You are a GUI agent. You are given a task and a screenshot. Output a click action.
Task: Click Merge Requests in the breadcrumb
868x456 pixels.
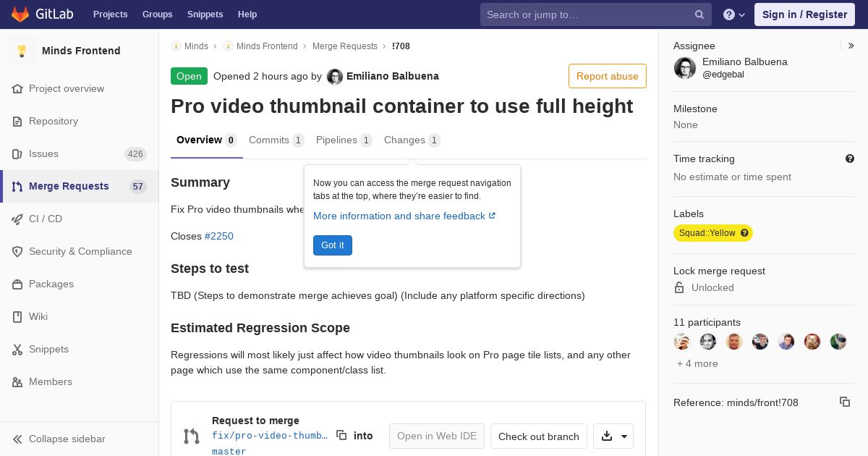[345, 46]
